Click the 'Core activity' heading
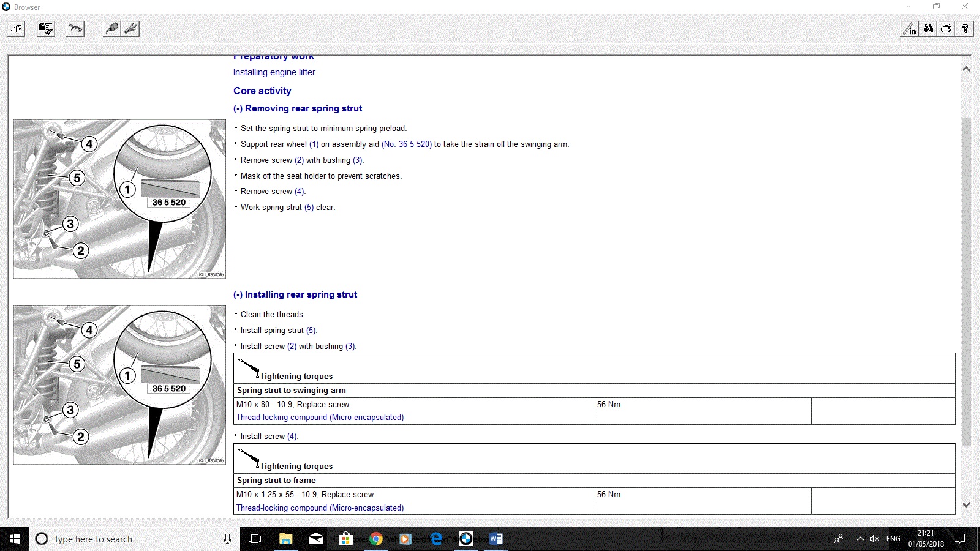Image resolution: width=980 pixels, height=551 pixels. 262,91
